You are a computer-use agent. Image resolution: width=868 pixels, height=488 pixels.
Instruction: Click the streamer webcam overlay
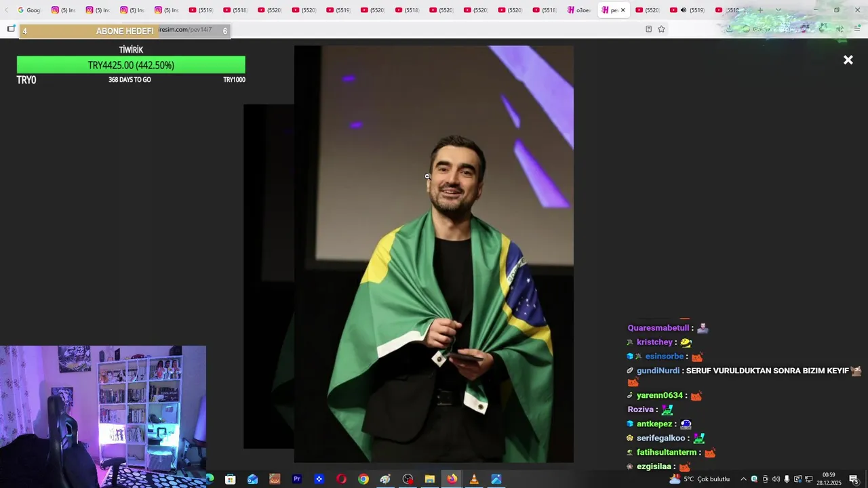[103, 416]
